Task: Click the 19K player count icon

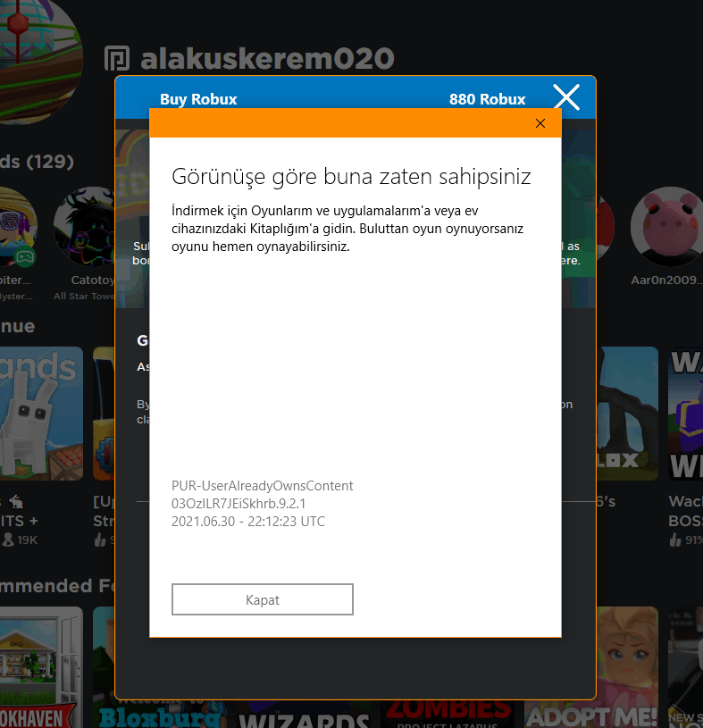Action: [8, 540]
